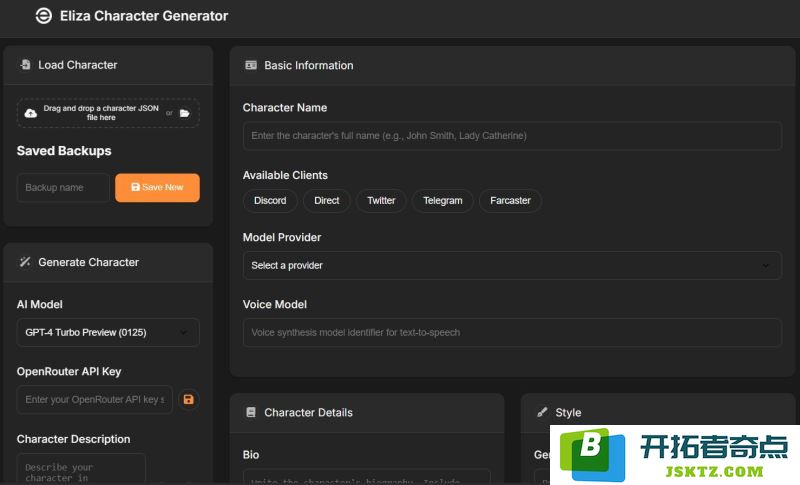This screenshot has width=800, height=485.
Task: Click the Style brush icon
Action: [x=542, y=412]
